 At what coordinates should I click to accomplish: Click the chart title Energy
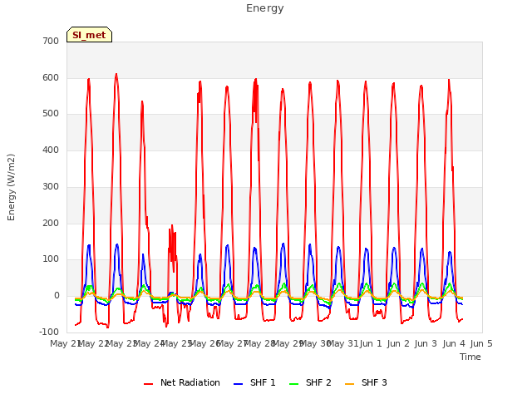[x=265, y=8]
